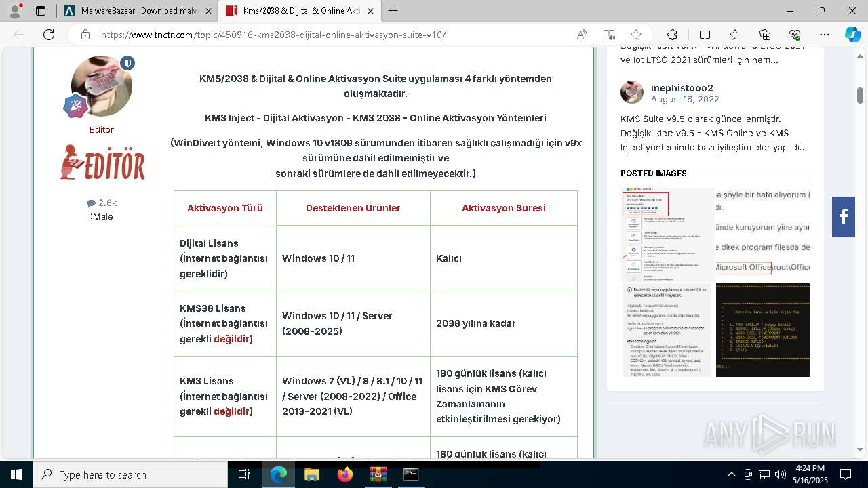Open File Explorer from taskbar
Viewport: 868px width, 488px height.
point(311,474)
